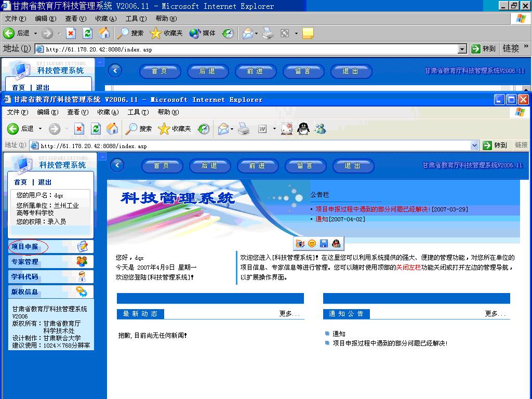Click the 媒体 media button in the background window

[x=203, y=33]
